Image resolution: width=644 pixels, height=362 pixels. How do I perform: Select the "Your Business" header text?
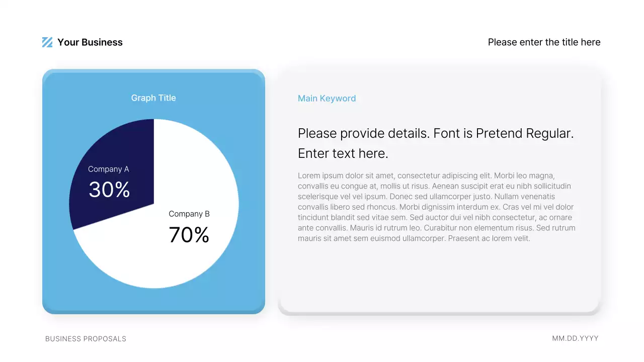pos(90,42)
